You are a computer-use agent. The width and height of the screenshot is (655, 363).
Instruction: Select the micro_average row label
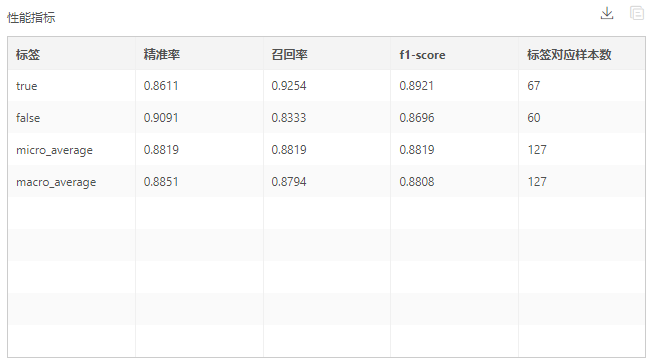54,150
